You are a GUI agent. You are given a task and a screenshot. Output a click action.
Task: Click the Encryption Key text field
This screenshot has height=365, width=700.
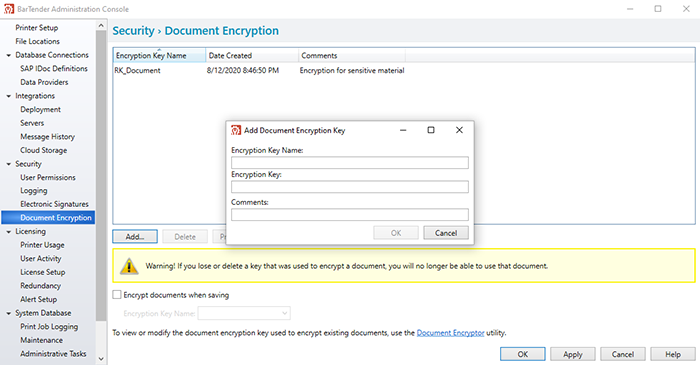point(350,187)
